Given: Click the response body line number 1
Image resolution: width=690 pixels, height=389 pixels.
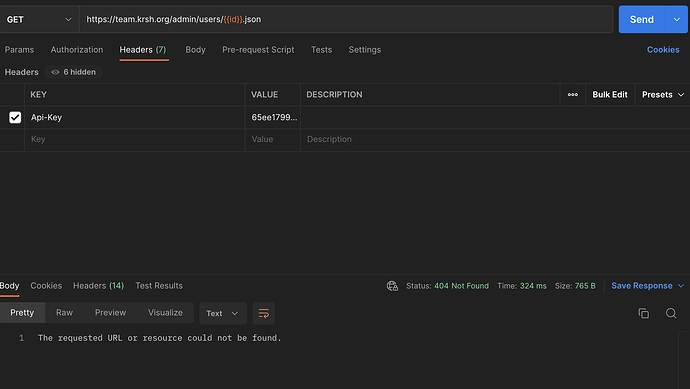Looking at the screenshot, I should pos(22,338).
